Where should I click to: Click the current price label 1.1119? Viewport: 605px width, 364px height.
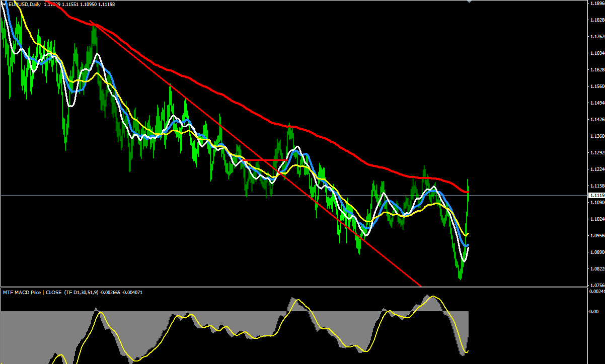pyautogui.click(x=595, y=195)
